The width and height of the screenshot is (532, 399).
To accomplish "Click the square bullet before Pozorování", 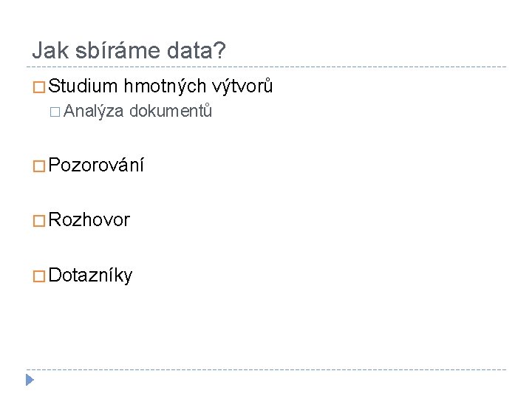I will 38,166.
